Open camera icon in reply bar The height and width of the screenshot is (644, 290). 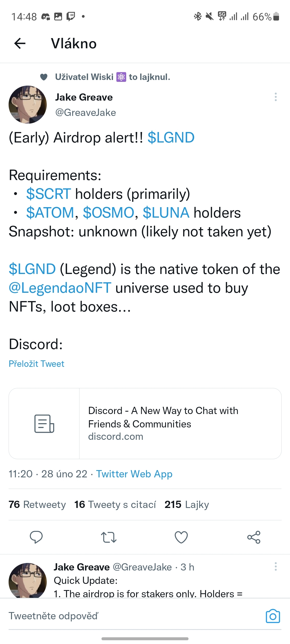(x=273, y=616)
